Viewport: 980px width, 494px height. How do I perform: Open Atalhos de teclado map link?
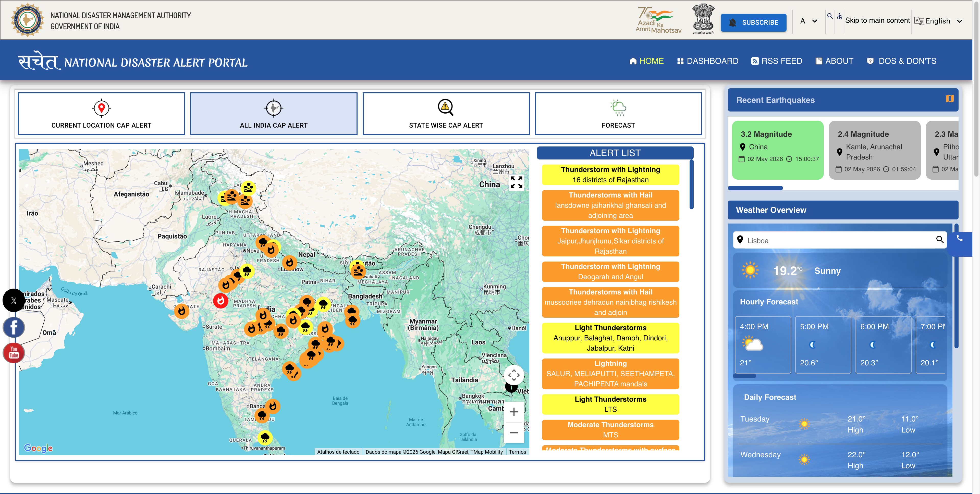pyautogui.click(x=338, y=452)
